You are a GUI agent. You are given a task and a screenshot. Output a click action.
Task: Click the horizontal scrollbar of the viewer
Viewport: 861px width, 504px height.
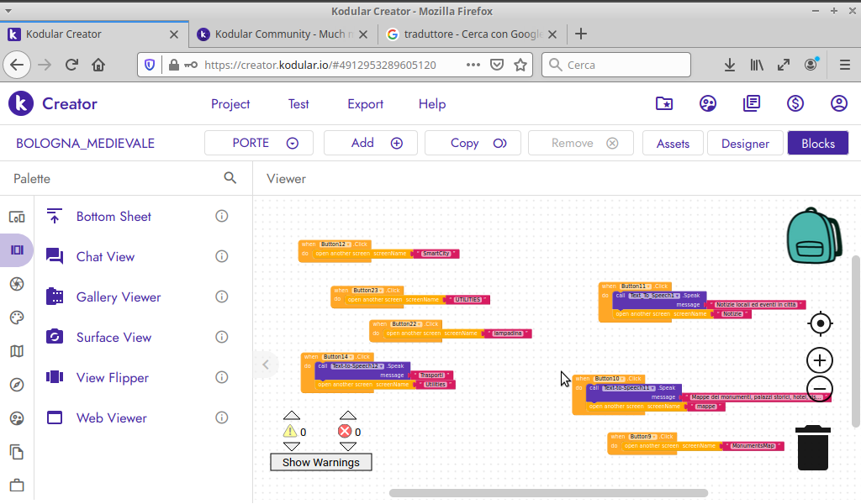tap(548, 493)
